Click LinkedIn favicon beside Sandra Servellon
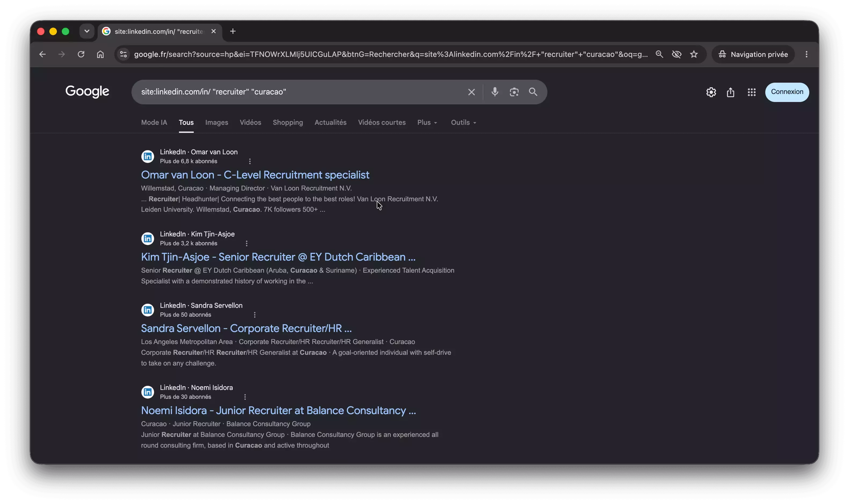Viewport: 849px width, 504px height. point(148,310)
